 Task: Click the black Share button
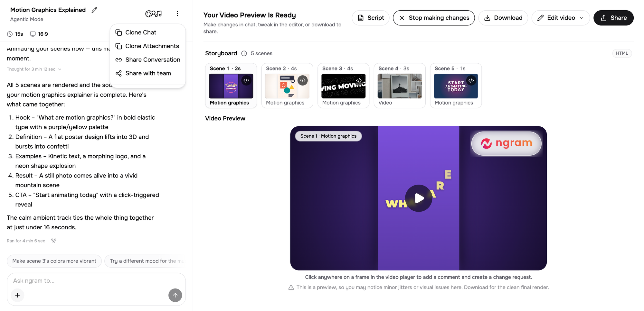(x=613, y=18)
